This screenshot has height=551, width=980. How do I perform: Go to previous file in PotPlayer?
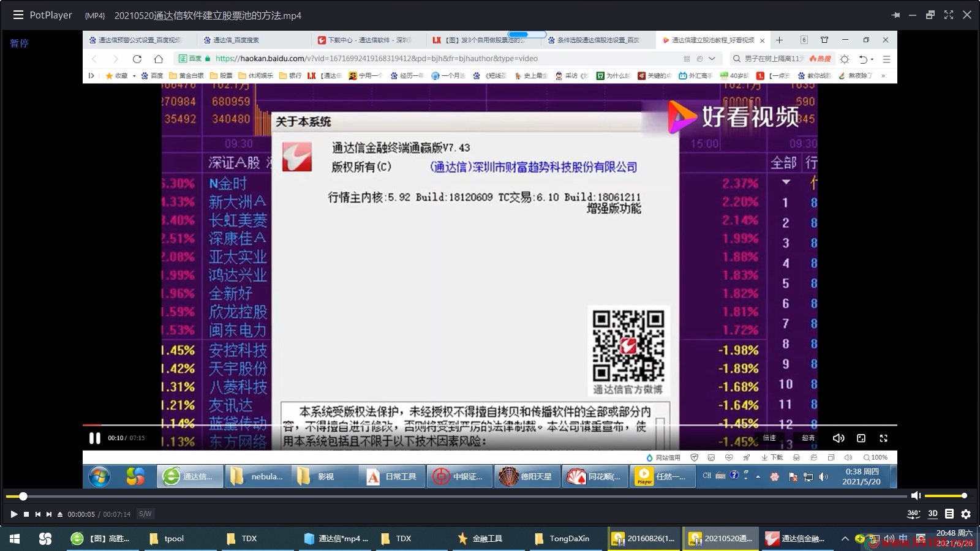pos(38,514)
